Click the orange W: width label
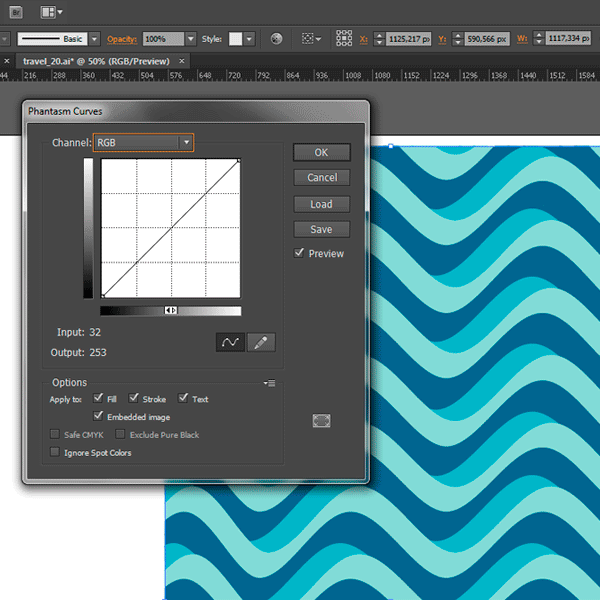This screenshot has height=600, width=600. (522, 39)
